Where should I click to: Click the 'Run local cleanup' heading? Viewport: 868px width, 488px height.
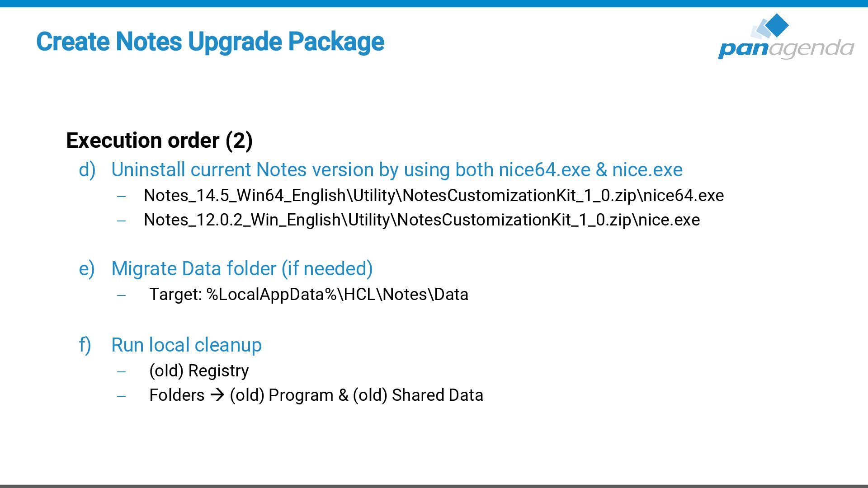point(186,345)
